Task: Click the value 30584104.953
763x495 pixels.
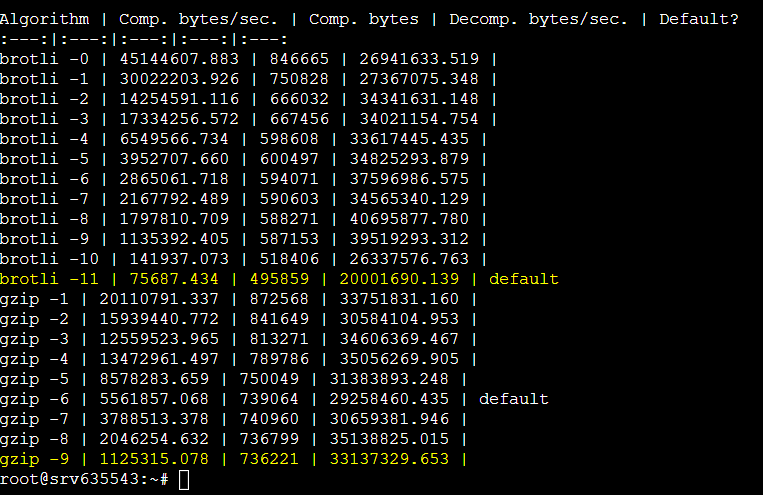Action: point(399,319)
